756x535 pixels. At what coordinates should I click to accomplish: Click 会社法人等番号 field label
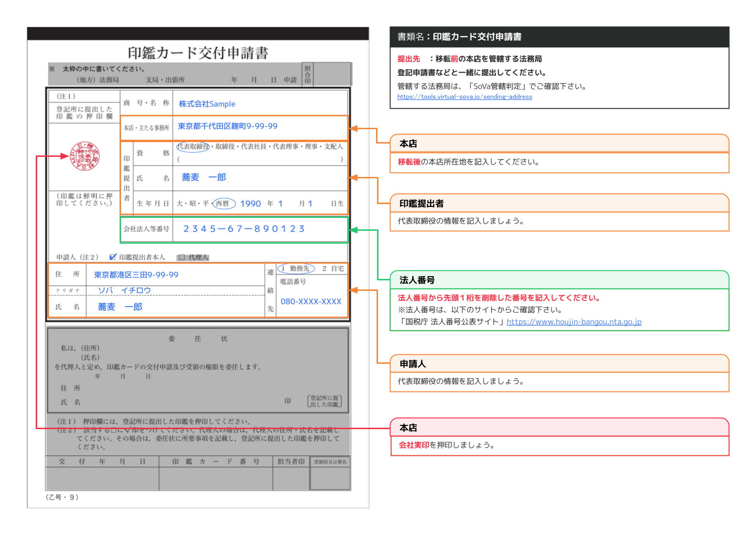(x=146, y=229)
